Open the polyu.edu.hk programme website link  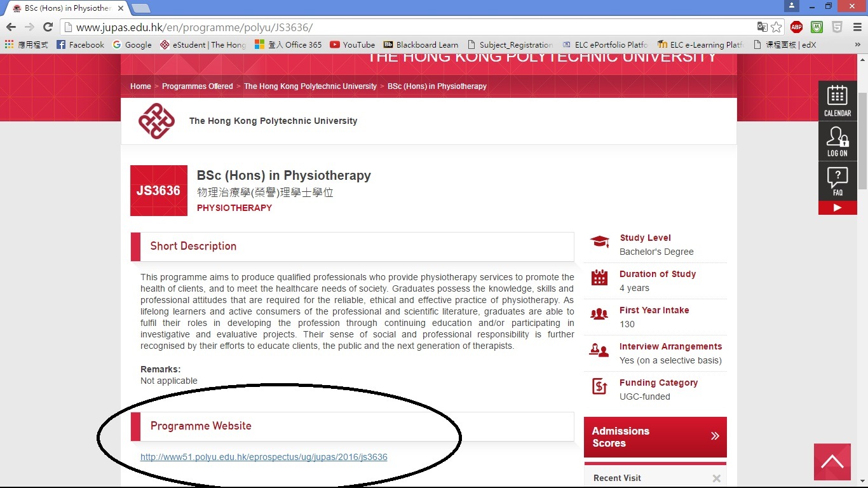coord(264,457)
